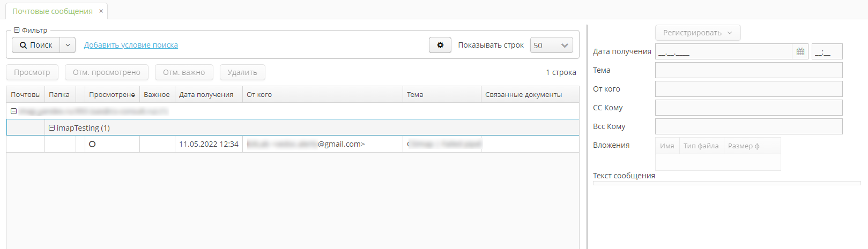Click the Отм. важно button

[184, 72]
